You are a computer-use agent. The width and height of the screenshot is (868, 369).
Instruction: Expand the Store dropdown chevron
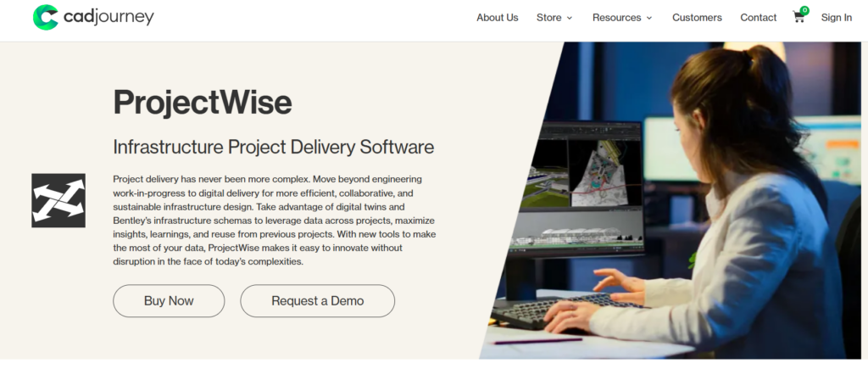(570, 18)
